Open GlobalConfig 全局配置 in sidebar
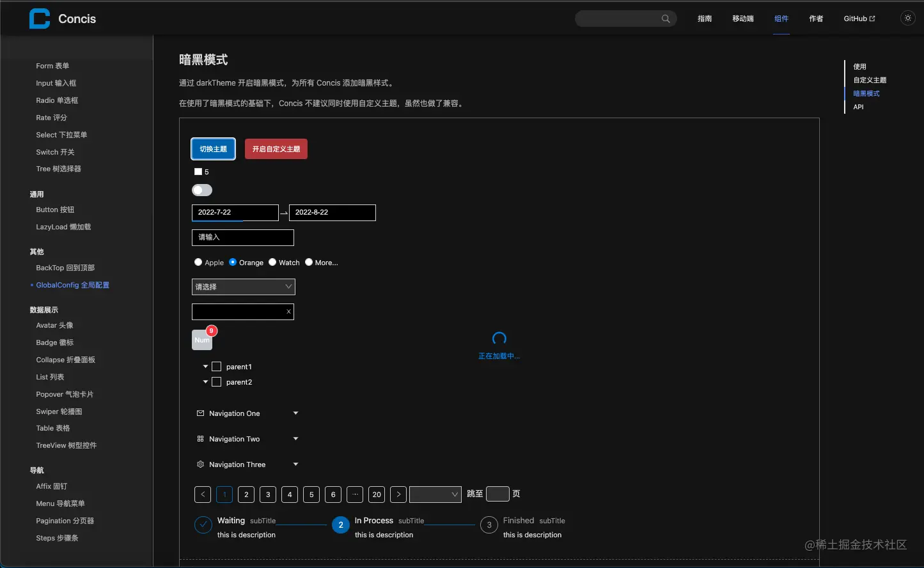924x568 pixels. point(73,285)
